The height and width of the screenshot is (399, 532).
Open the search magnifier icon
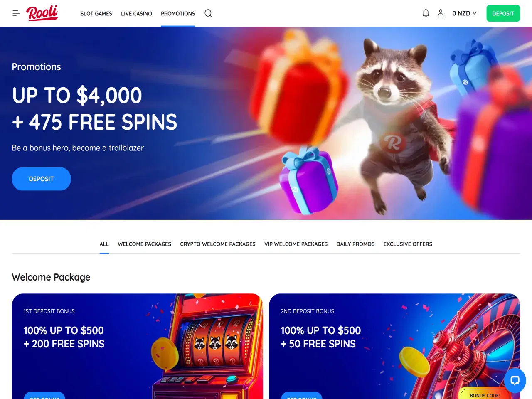tap(208, 13)
